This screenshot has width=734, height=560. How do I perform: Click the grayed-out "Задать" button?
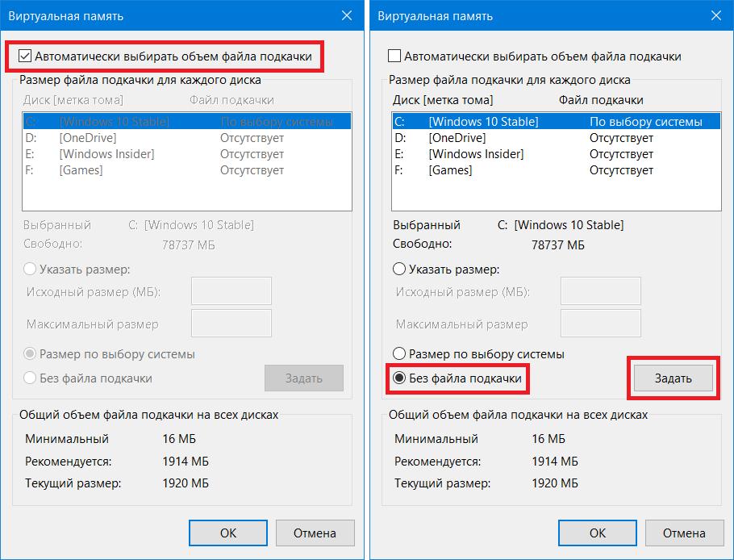click(x=304, y=378)
